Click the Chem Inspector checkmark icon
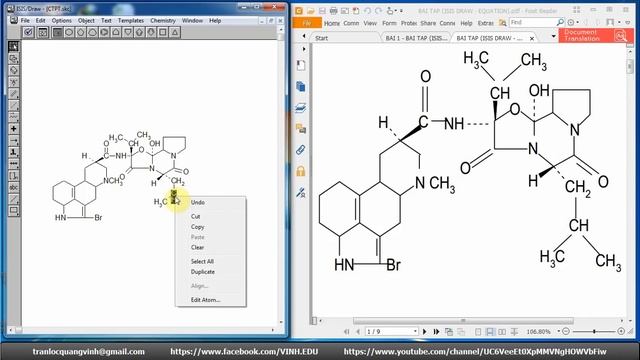Viewport: 640px width, 360px height. click(x=28, y=32)
